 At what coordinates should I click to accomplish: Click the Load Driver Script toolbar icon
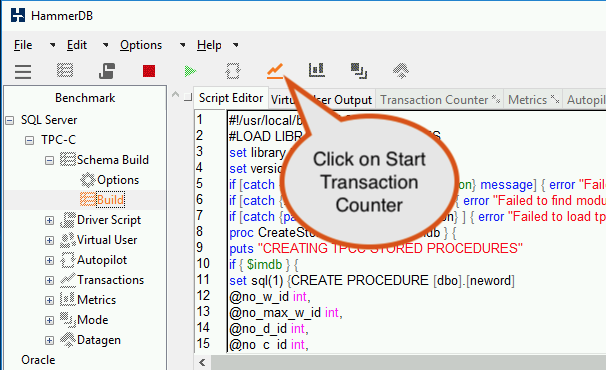click(x=107, y=71)
